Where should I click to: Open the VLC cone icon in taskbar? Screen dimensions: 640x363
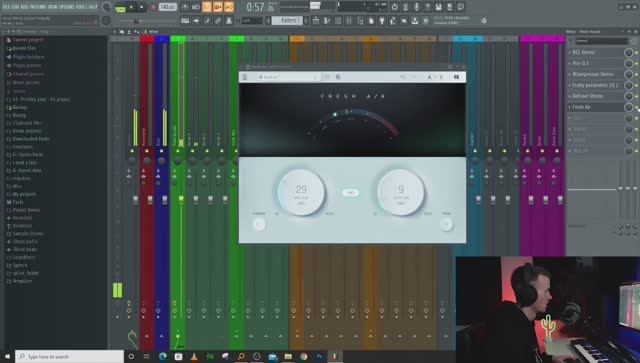(x=194, y=356)
